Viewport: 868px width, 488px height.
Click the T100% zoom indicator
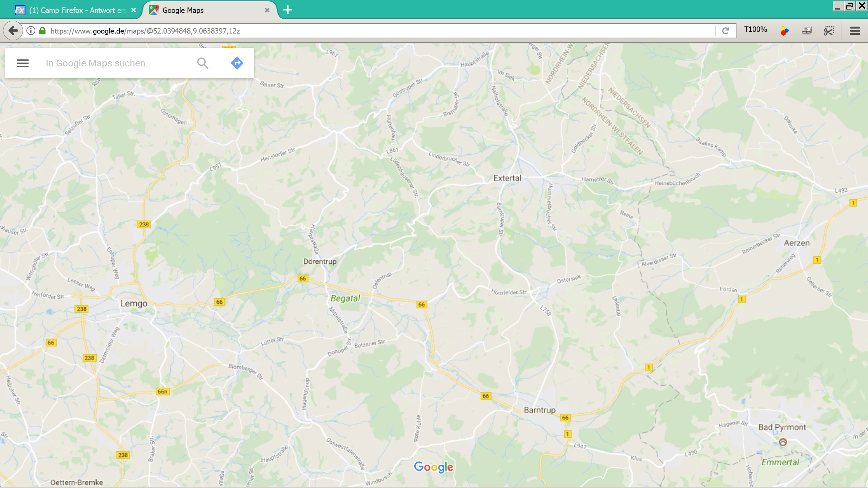tap(755, 29)
